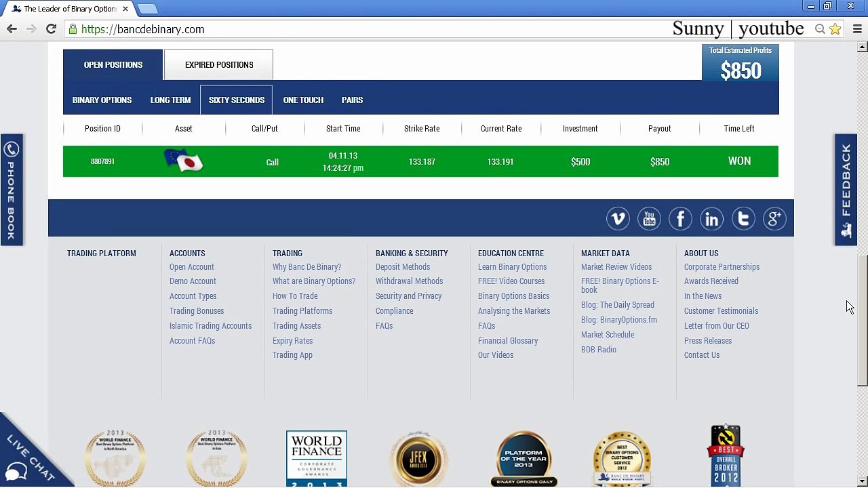Click the World Finance Corporate Governance badge

coord(317,458)
